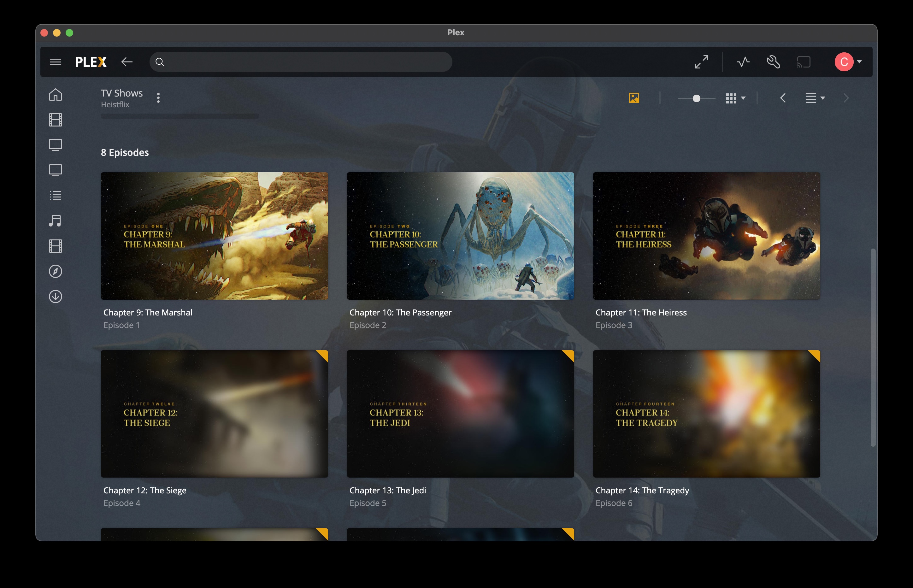Open the grid view mode dropdown
The height and width of the screenshot is (588, 913).
click(735, 98)
